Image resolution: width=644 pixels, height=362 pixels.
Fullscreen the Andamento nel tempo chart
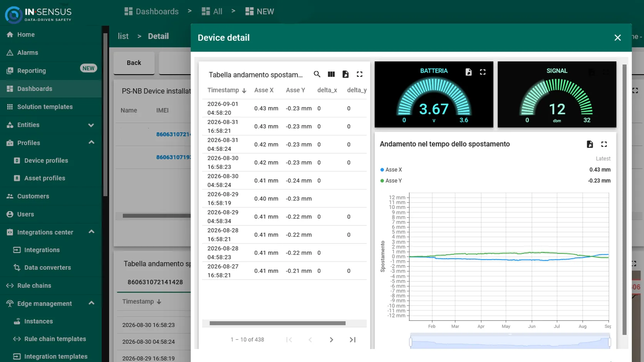pyautogui.click(x=604, y=144)
